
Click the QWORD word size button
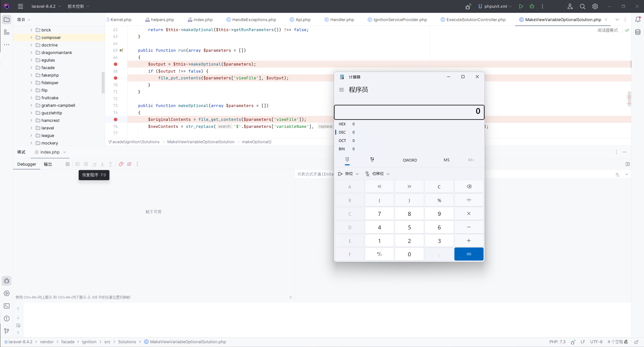pos(410,160)
